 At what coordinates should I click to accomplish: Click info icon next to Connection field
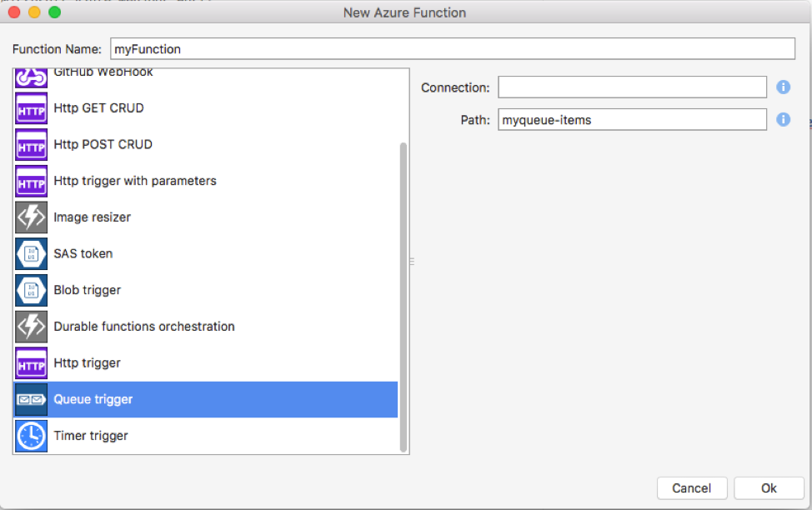click(783, 87)
